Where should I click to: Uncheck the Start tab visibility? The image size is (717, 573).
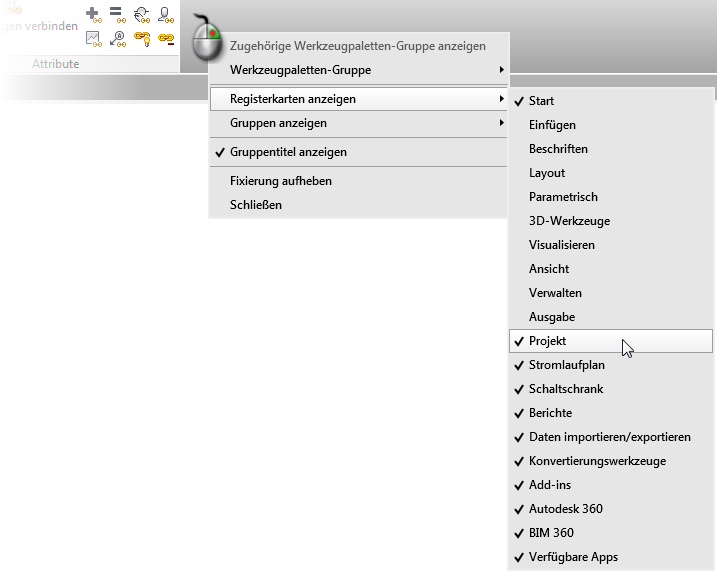point(611,101)
